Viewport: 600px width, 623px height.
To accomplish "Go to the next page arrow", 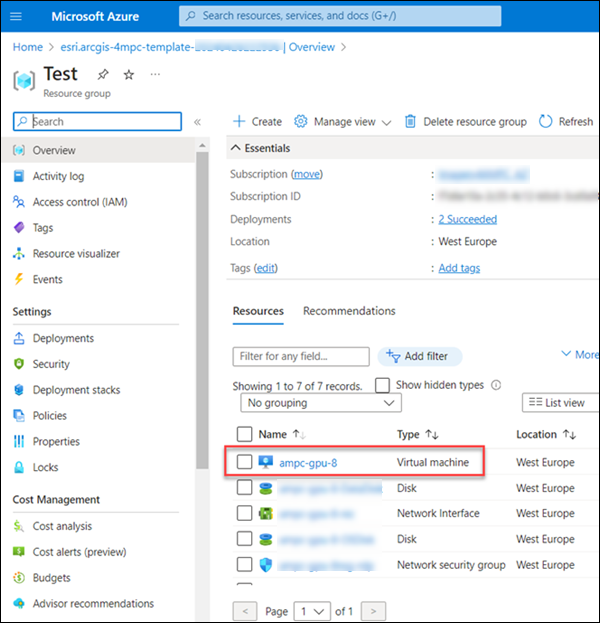I will (373, 611).
